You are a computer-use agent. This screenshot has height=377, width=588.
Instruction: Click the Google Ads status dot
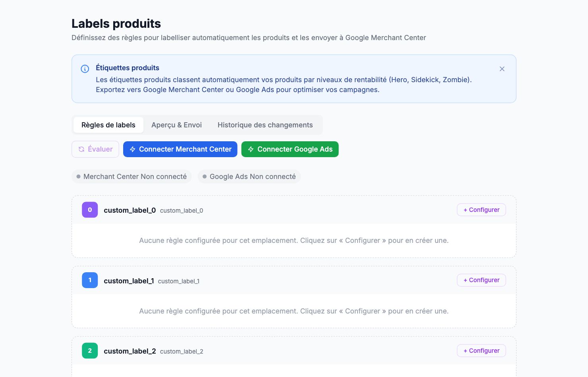point(205,177)
